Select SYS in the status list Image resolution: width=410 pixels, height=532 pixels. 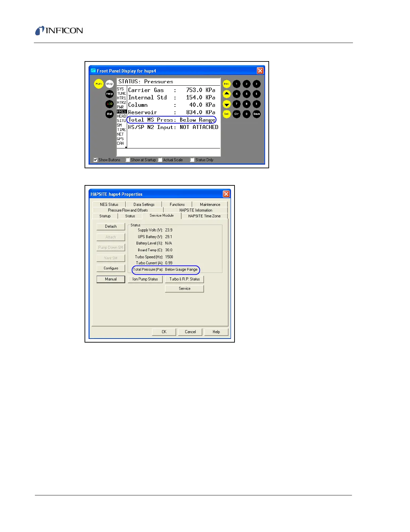[120, 89]
